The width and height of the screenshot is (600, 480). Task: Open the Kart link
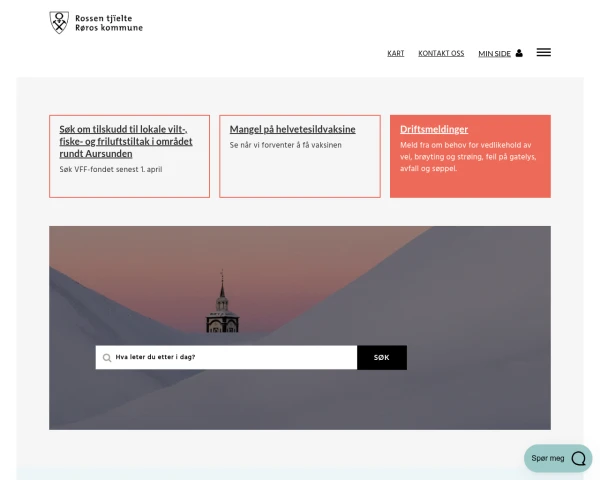[x=396, y=54]
